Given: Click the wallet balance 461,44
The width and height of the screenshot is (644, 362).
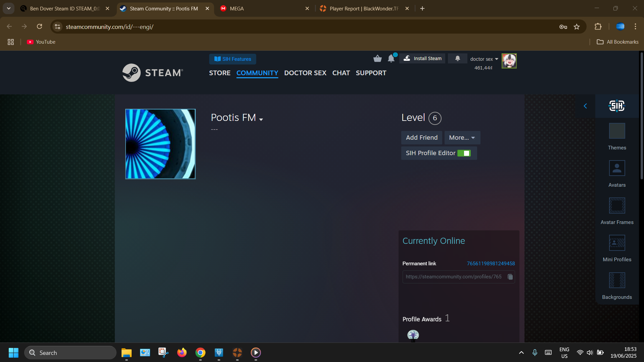Looking at the screenshot, I should [x=483, y=68].
